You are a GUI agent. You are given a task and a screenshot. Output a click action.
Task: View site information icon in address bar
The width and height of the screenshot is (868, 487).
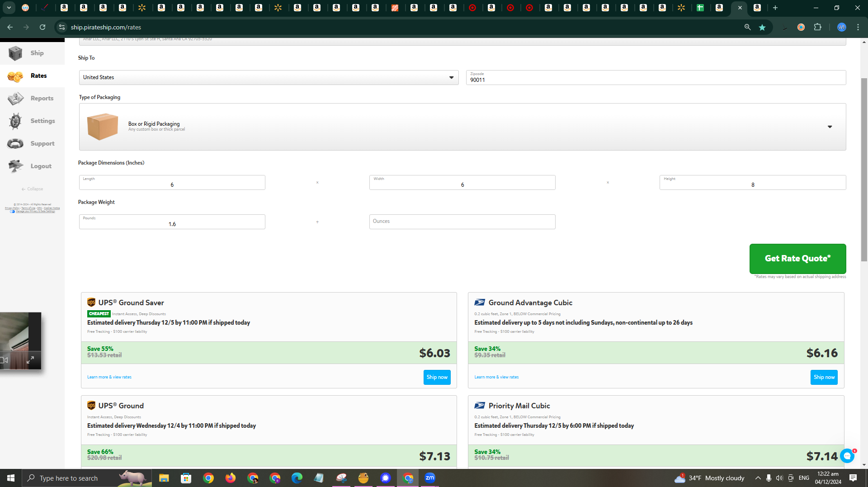pyautogui.click(x=62, y=27)
